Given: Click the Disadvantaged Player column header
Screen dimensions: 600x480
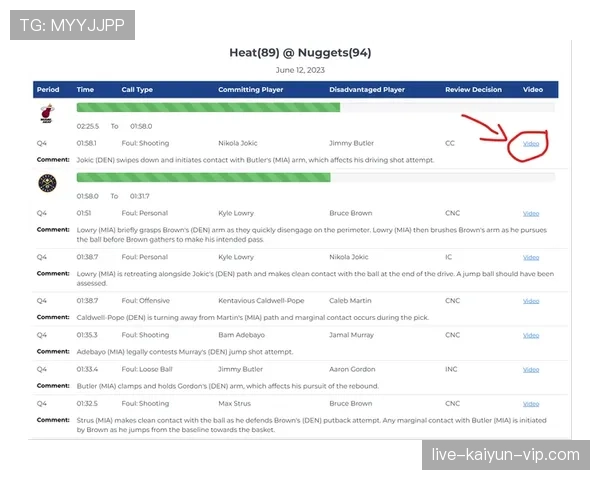Looking at the screenshot, I should tap(367, 90).
